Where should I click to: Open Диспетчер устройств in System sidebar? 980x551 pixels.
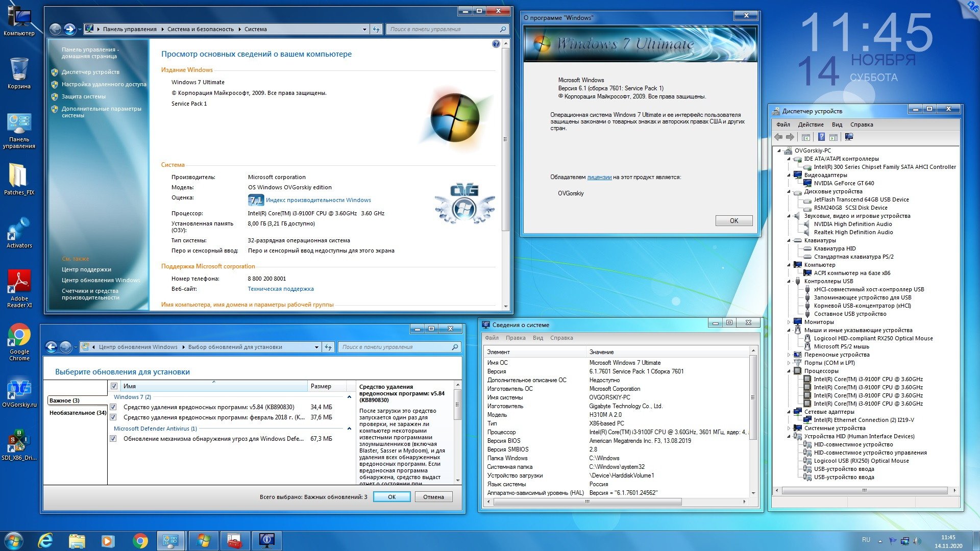click(90, 72)
